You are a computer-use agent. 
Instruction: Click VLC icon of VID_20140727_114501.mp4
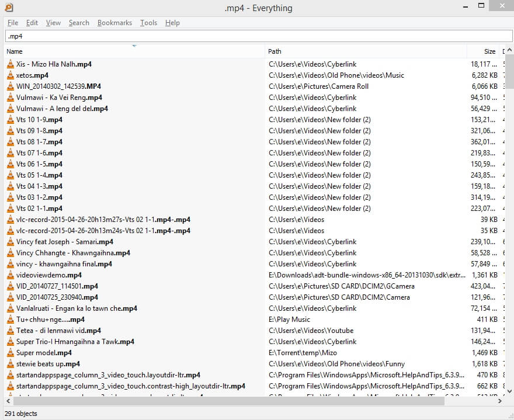click(11, 286)
